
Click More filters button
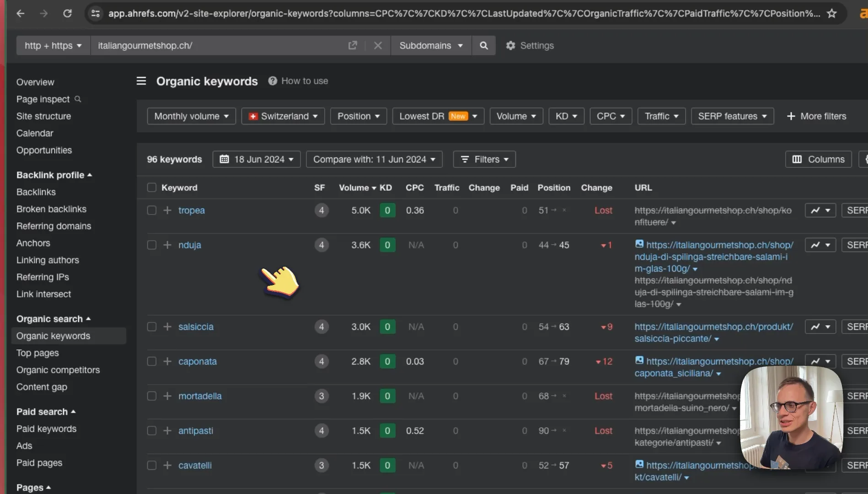[x=816, y=116]
